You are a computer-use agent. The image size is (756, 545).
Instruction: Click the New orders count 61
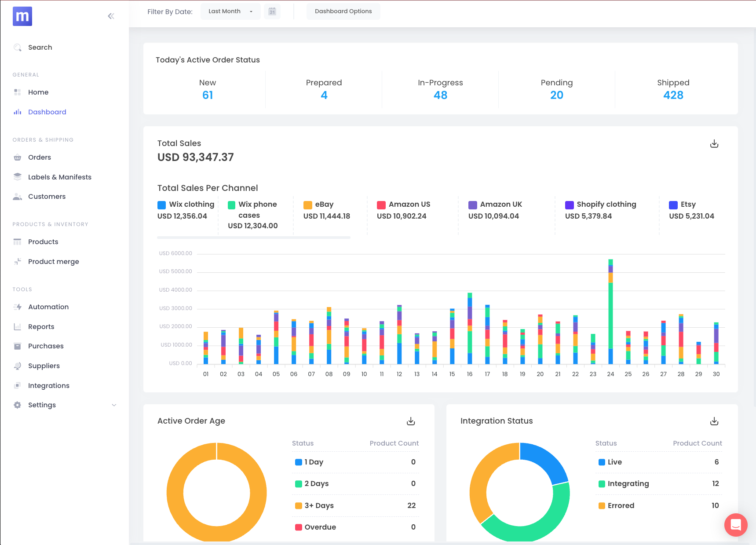coord(208,95)
